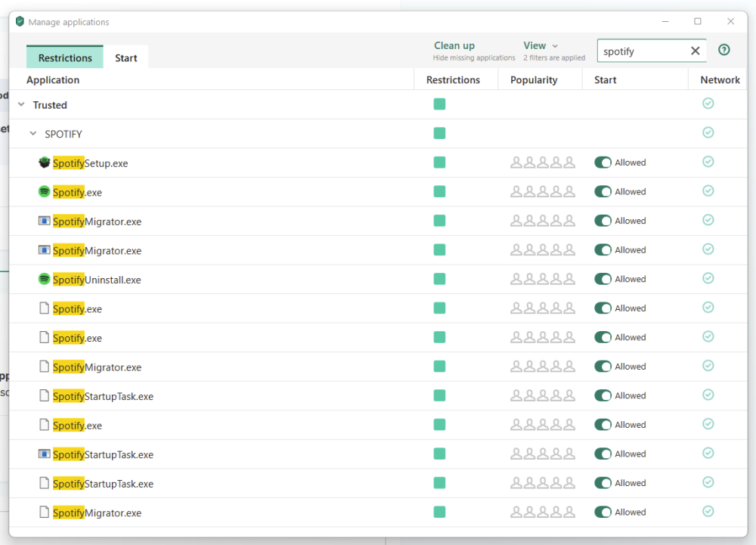Clear the spotify search text with X
The image size is (756, 545).
click(x=695, y=51)
